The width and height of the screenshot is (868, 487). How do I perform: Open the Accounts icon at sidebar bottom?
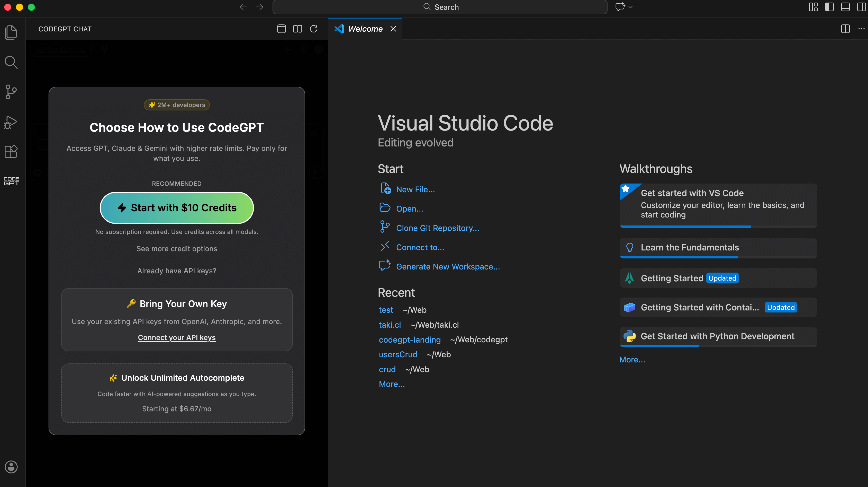click(x=11, y=467)
